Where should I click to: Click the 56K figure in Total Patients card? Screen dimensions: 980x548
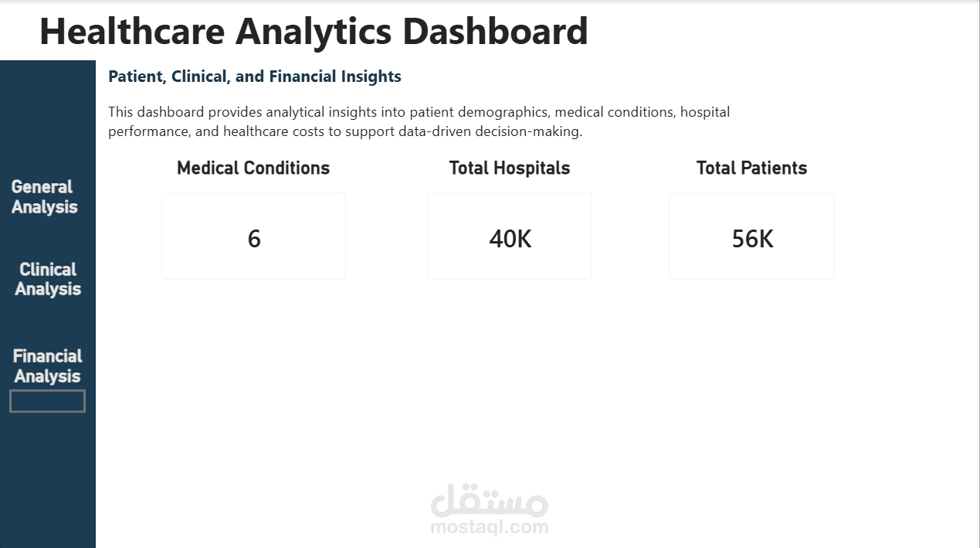point(751,239)
